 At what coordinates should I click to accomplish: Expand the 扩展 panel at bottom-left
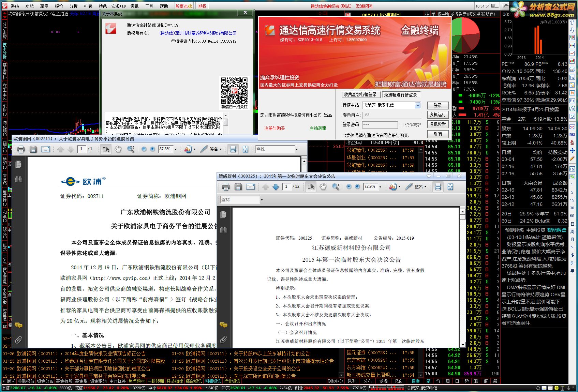[9, 381]
